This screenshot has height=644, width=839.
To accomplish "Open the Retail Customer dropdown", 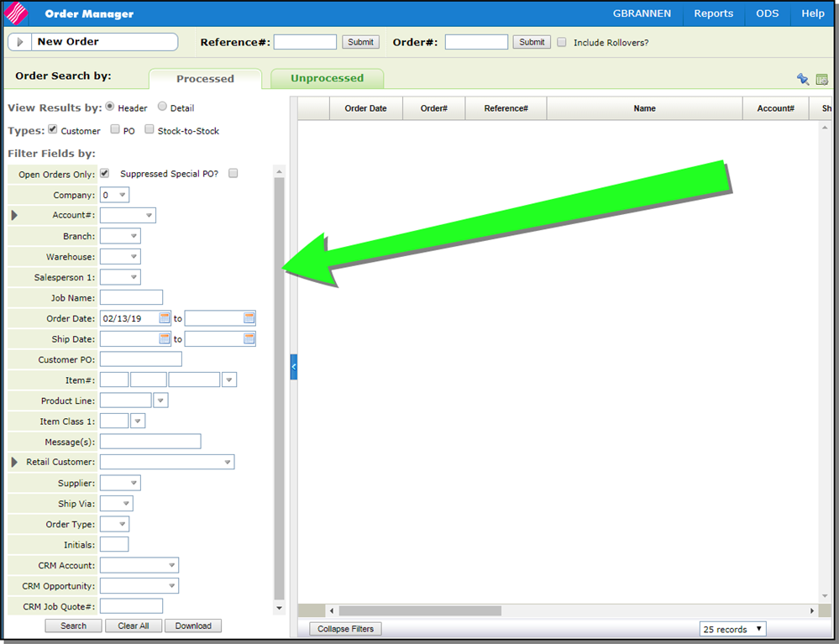I will pyautogui.click(x=167, y=462).
